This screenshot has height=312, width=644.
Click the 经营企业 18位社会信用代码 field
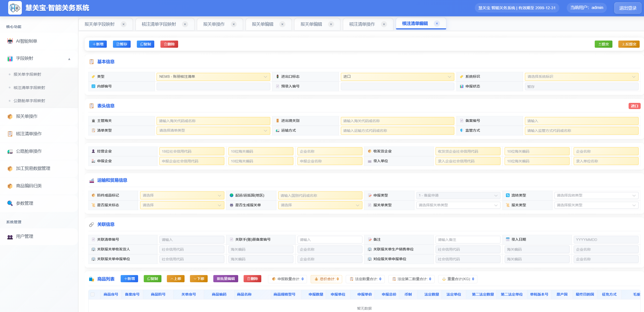(x=192, y=151)
